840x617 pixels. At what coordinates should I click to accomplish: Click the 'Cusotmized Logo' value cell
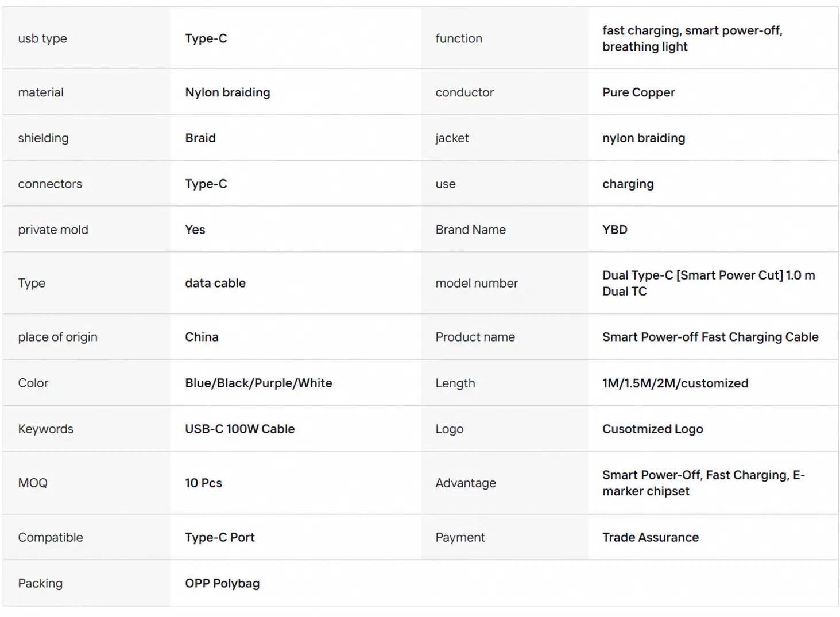pyautogui.click(x=713, y=429)
